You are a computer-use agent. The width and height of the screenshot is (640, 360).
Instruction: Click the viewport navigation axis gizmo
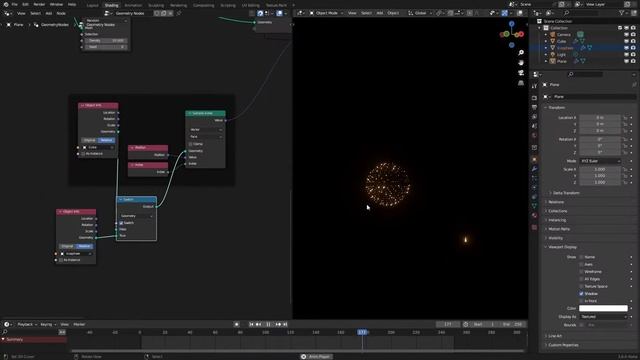(511, 34)
